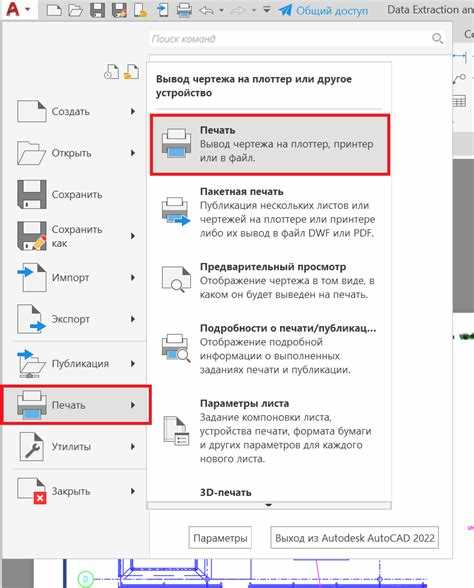Expand the Импорт submenu arrow
Viewport: 474px width, 588px height.
coord(133,278)
